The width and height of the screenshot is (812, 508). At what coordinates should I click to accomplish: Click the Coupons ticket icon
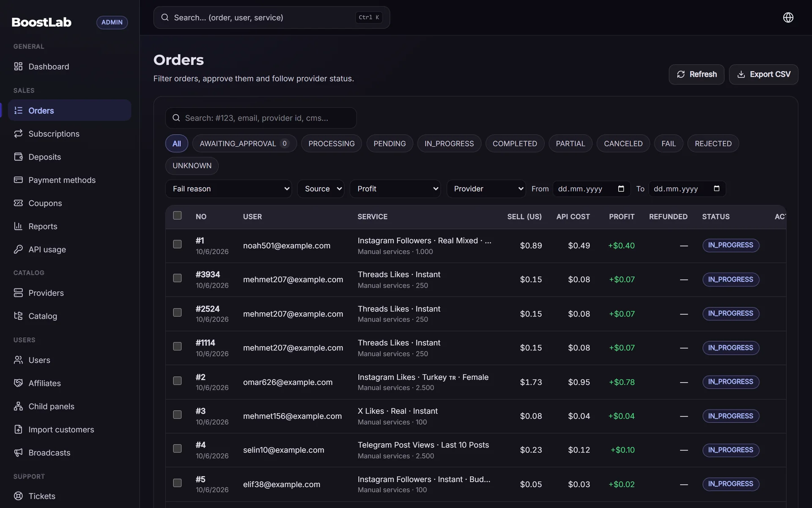pyautogui.click(x=18, y=203)
